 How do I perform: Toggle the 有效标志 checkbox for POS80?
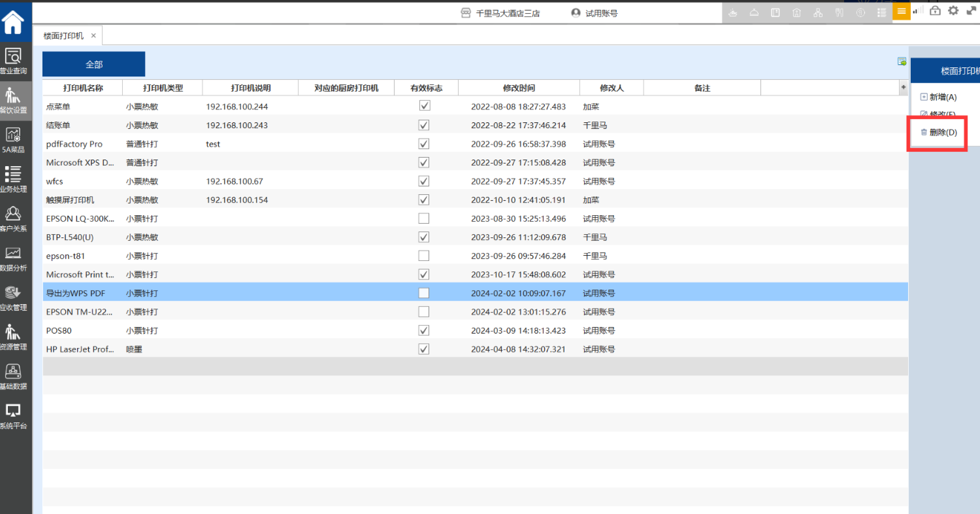pyautogui.click(x=424, y=330)
